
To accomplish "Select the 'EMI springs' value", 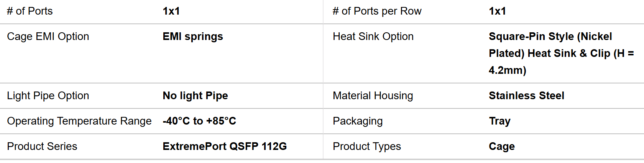I will click(193, 37).
